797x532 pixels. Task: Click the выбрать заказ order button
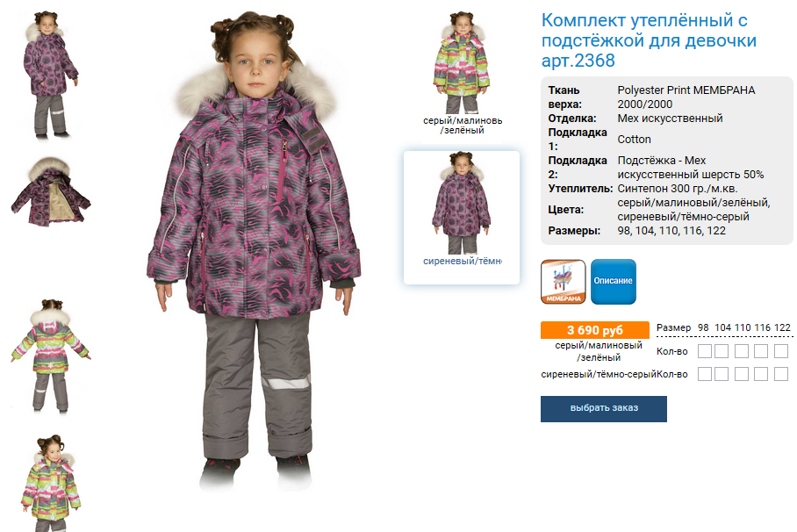603,409
